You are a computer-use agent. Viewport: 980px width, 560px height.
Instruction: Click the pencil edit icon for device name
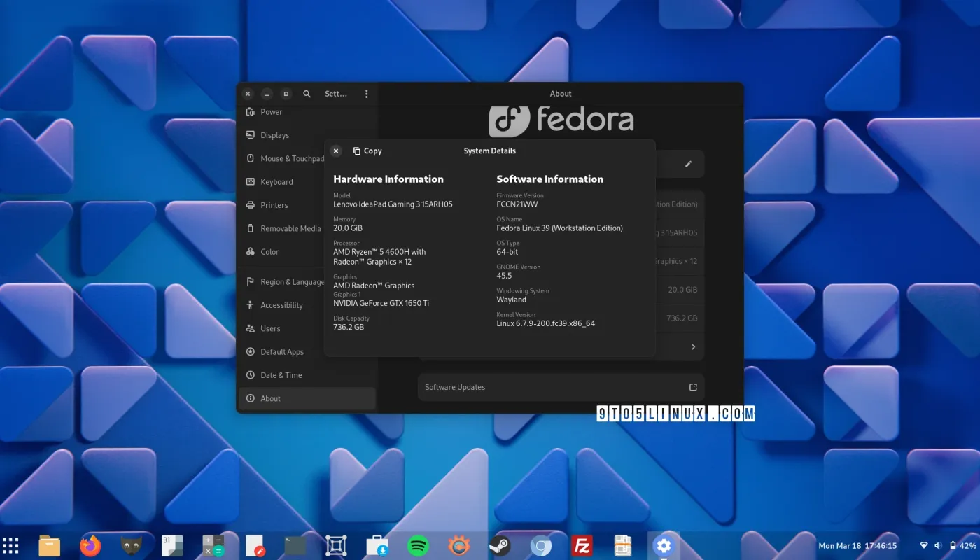coord(688,164)
